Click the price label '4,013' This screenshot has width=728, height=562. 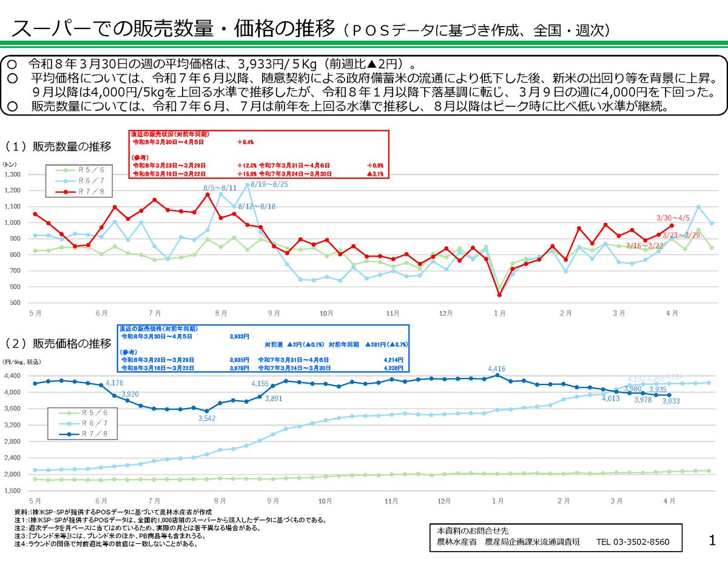[611, 398]
